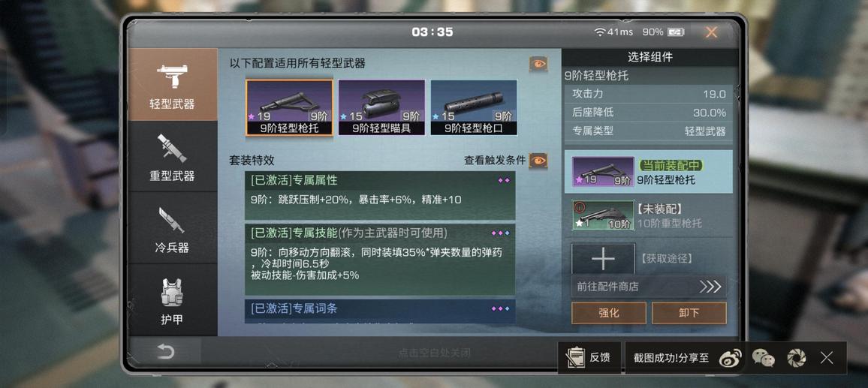The width and height of the screenshot is (868, 388).
Task: Share screenshot via Weibo icon
Action: click(x=730, y=358)
